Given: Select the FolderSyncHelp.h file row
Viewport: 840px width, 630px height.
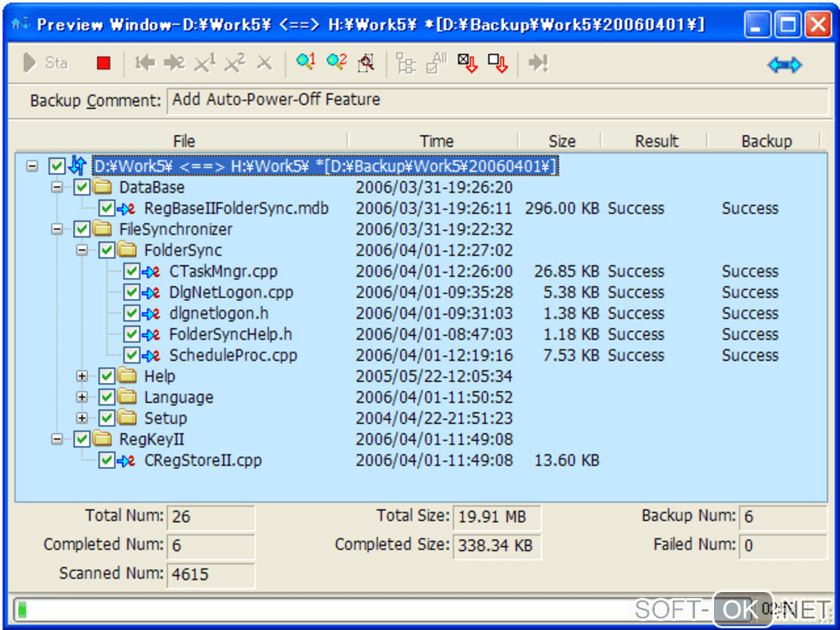Looking at the screenshot, I should coord(422,334).
